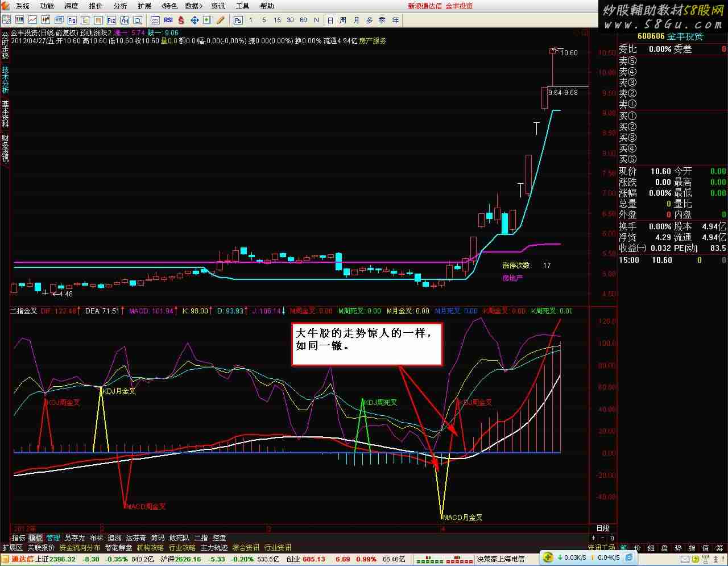Open the 工具 menu
Image resolution: width=728 pixels, height=566 pixels.
coord(242,6)
